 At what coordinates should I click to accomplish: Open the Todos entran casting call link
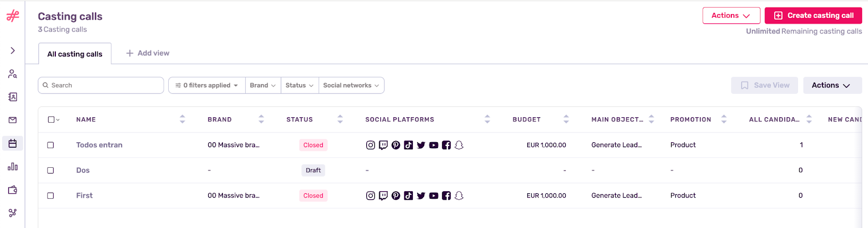[99, 145]
